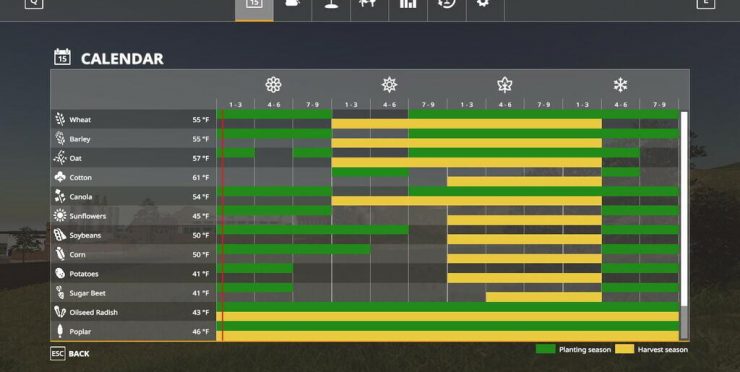
Task: Open the Calendar tab in top bar
Action: (x=254, y=8)
